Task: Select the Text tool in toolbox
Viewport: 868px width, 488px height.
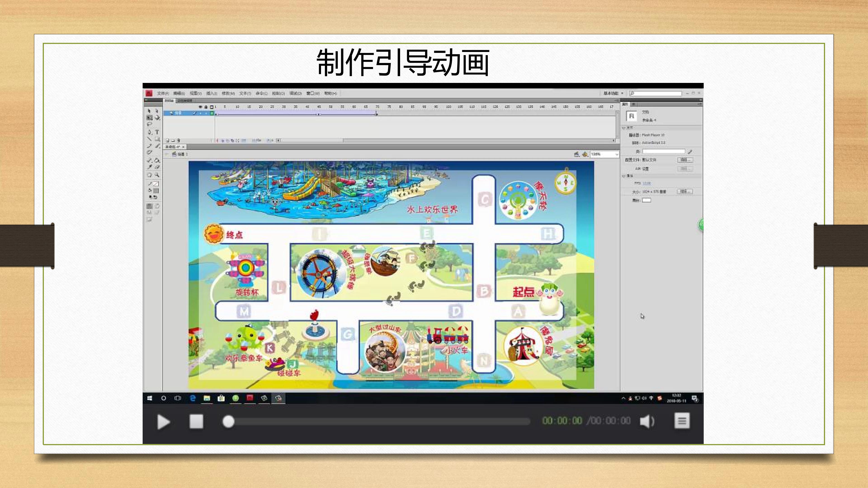Action: [157, 132]
